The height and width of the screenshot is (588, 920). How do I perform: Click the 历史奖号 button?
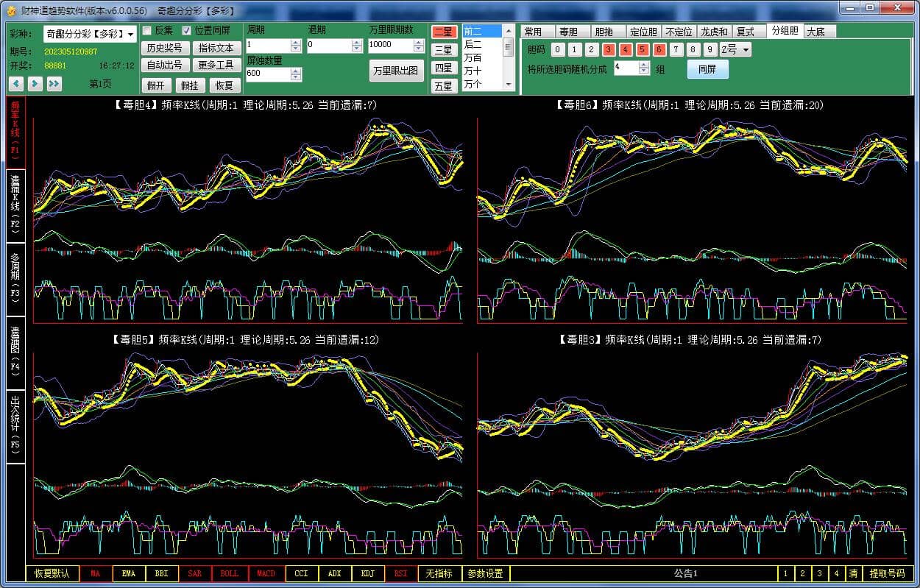click(x=164, y=48)
